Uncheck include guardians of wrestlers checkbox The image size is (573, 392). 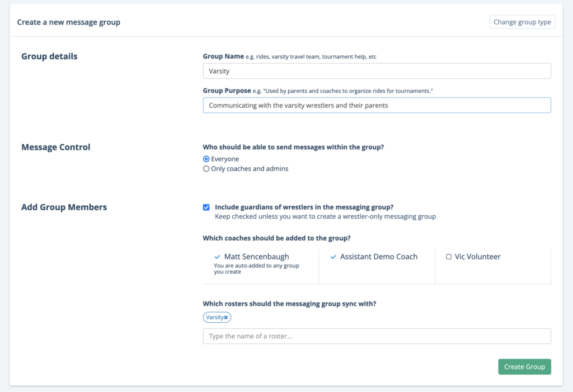pos(206,207)
